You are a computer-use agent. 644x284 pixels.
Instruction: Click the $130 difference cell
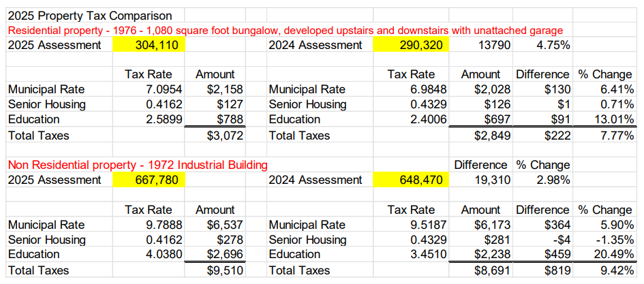556,89
